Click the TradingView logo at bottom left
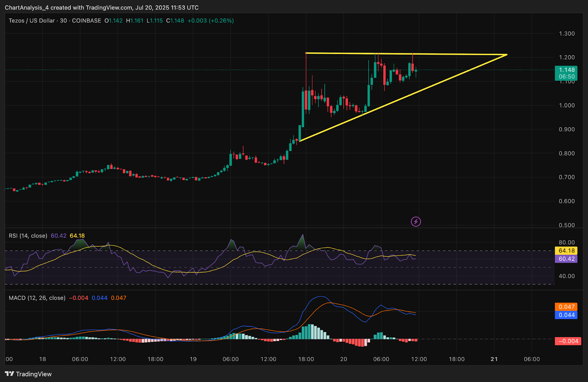Screen dimensions: 588x382 [x=28, y=374]
